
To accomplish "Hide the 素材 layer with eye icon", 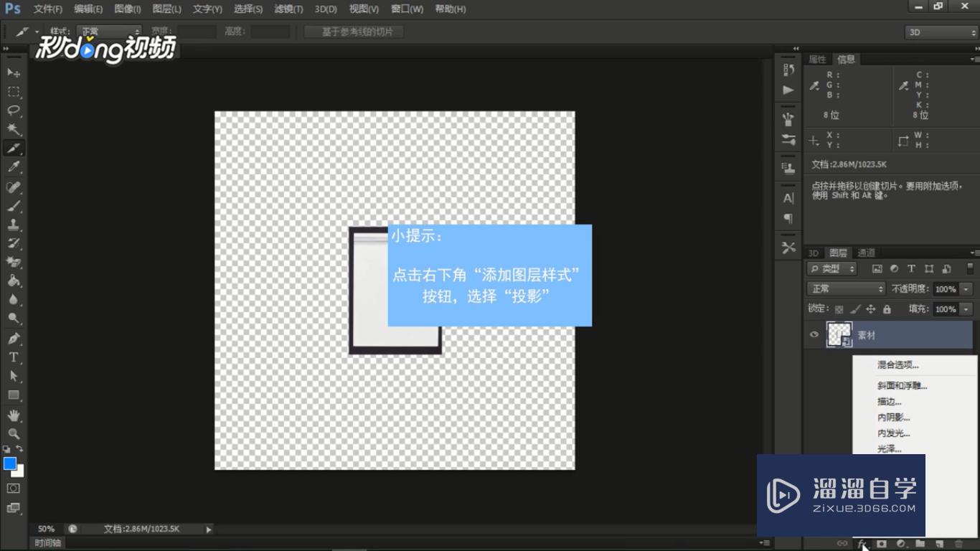I will pos(814,334).
